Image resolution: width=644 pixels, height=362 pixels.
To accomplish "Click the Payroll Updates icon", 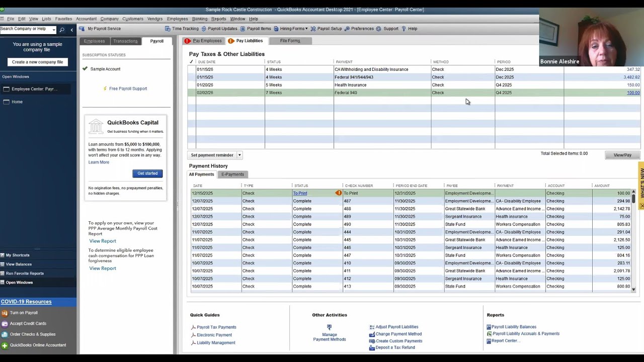I will (x=204, y=29).
